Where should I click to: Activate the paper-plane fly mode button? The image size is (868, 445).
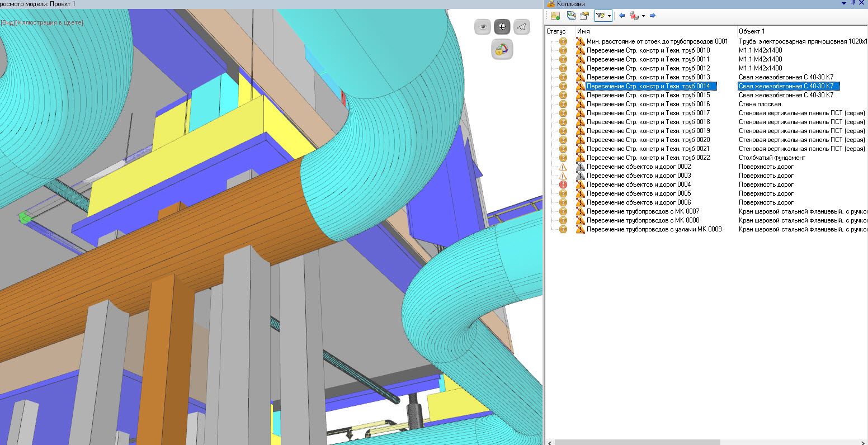coord(521,26)
